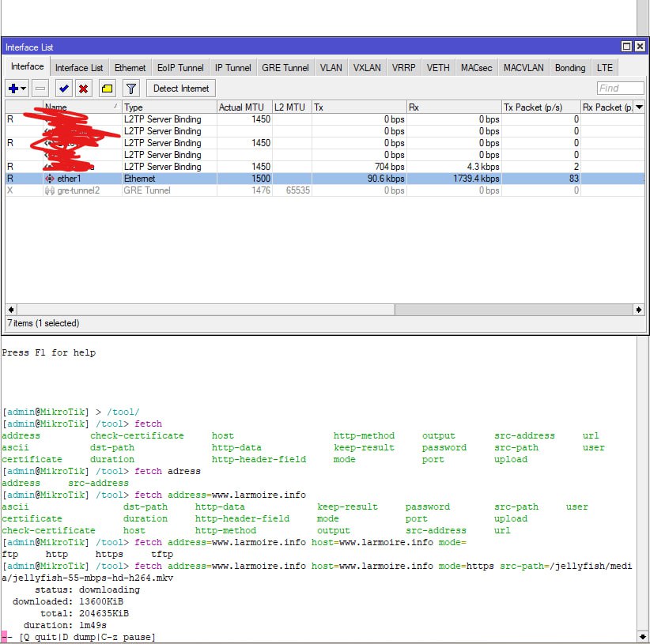Close the Interface List window

tap(640, 47)
